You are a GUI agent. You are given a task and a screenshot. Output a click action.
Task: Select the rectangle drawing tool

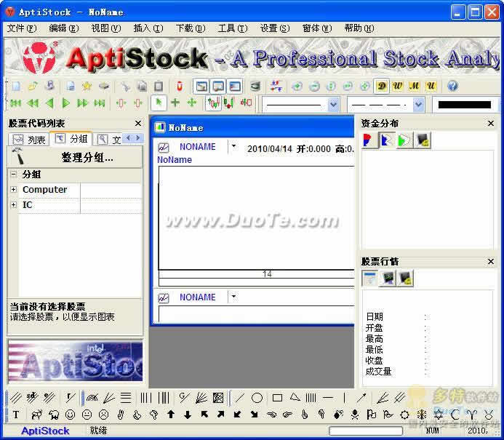coord(277,398)
